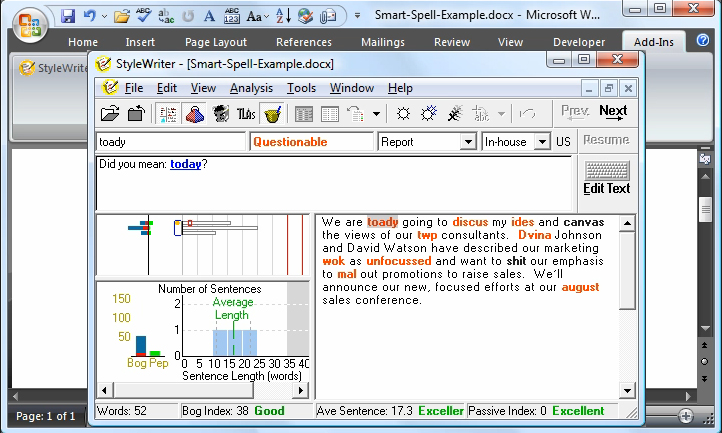Click the globe with checkmark icon in Word toolbar
Screen dimensions: 722x433
pos(305,16)
